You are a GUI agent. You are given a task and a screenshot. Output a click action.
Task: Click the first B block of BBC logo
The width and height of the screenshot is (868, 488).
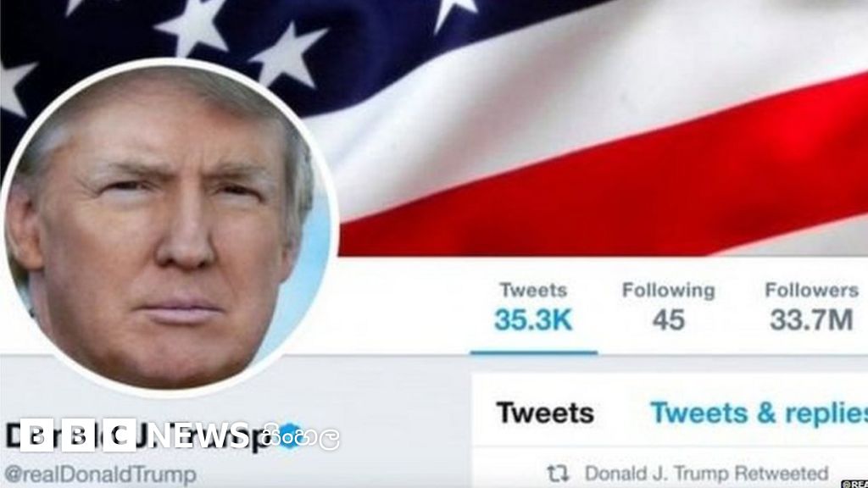click(36, 435)
